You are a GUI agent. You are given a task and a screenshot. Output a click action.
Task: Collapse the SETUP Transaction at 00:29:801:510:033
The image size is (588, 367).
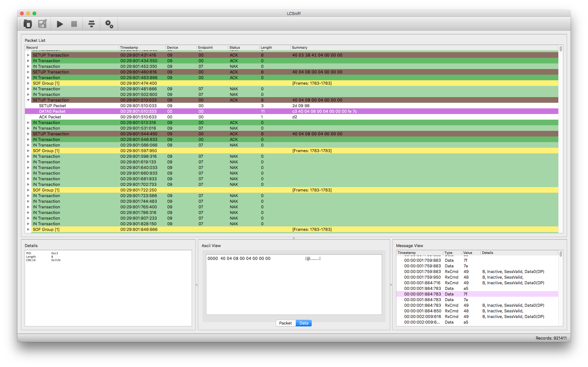point(28,100)
